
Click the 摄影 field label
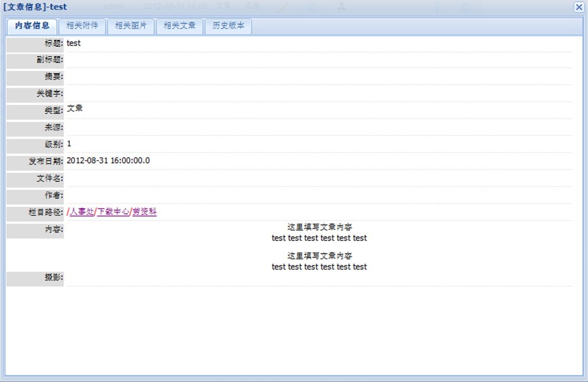[x=54, y=278]
